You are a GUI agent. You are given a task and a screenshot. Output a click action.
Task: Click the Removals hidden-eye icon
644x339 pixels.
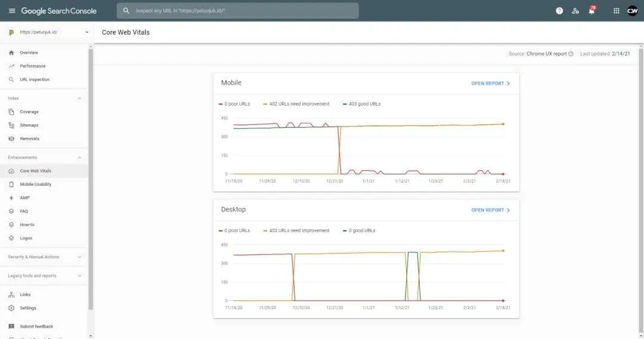click(11, 139)
